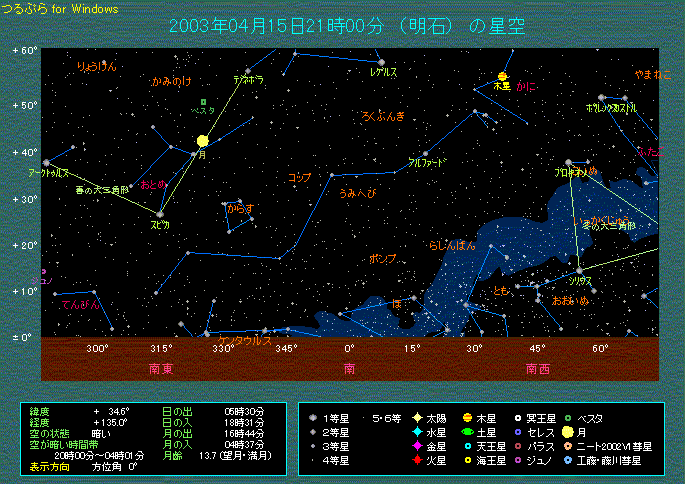685x484 pixels.
Task: Select the らしんばん constellation label
Action: click(x=452, y=245)
